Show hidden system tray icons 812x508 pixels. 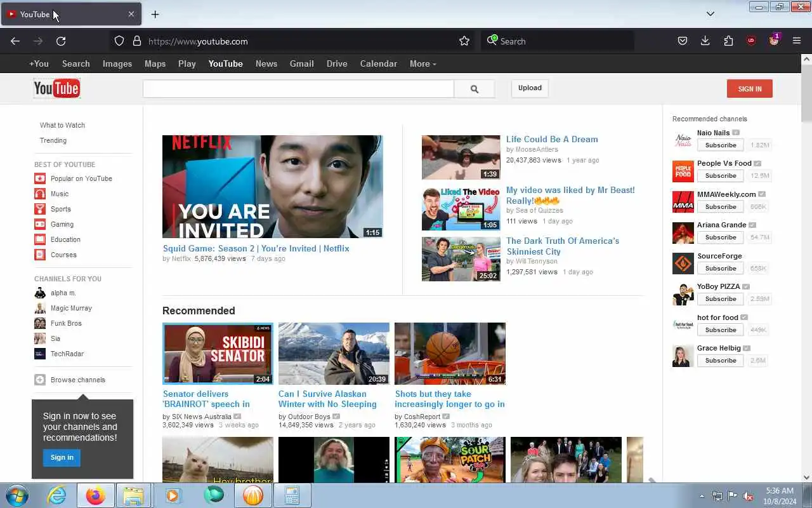click(x=702, y=496)
